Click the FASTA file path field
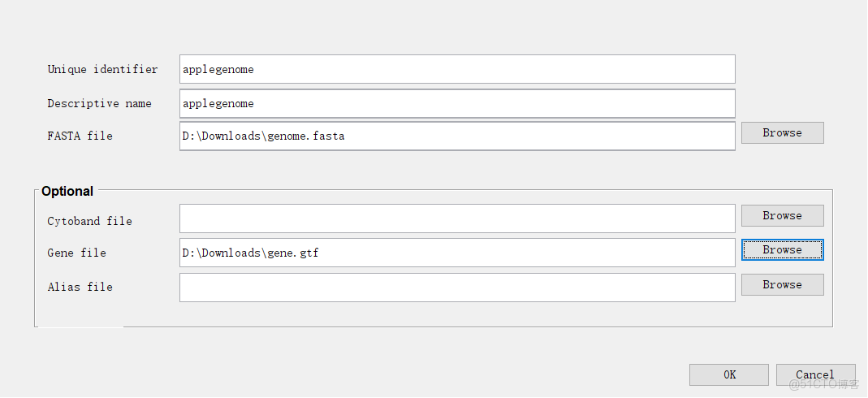Image resolution: width=868 pixels, height=398 pixels. point(457,136)
